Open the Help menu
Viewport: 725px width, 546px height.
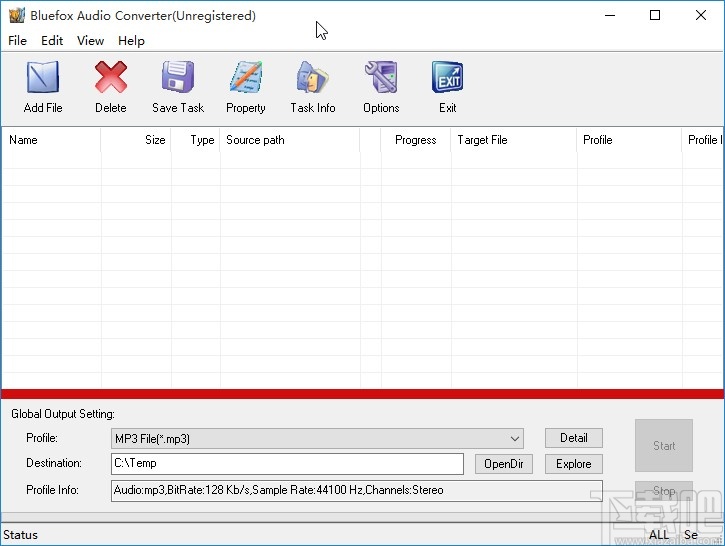[x=131, y=41]
